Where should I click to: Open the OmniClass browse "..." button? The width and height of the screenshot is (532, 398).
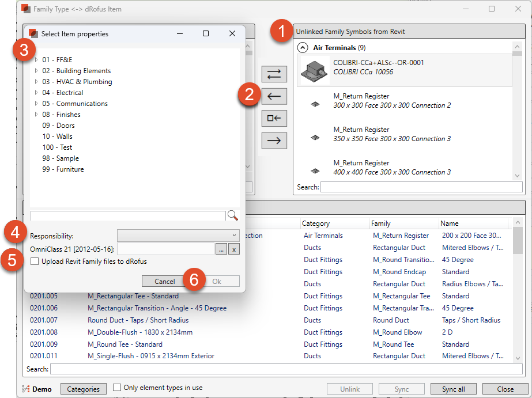click(221, 249)
